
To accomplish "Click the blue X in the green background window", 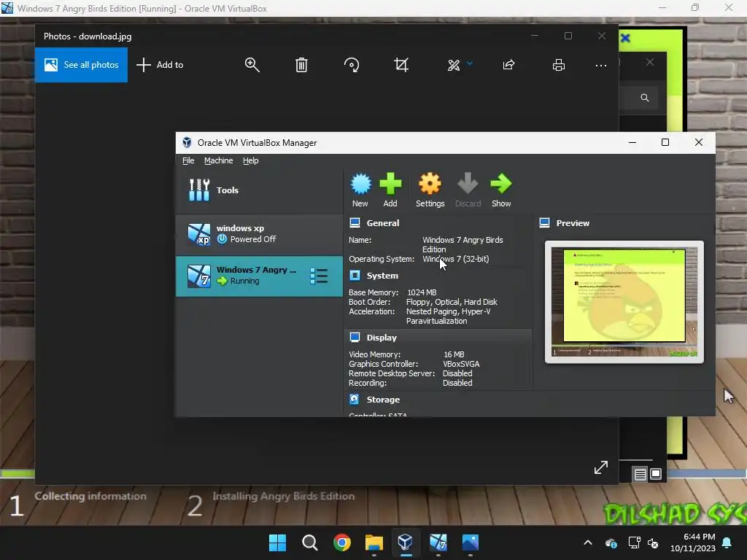I will click(625, 38).
